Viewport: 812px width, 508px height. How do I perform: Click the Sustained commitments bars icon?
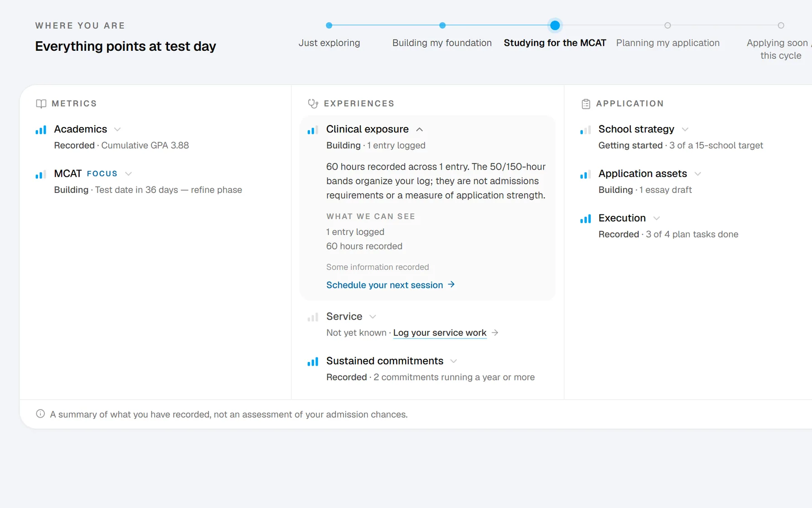coord(313,361)
